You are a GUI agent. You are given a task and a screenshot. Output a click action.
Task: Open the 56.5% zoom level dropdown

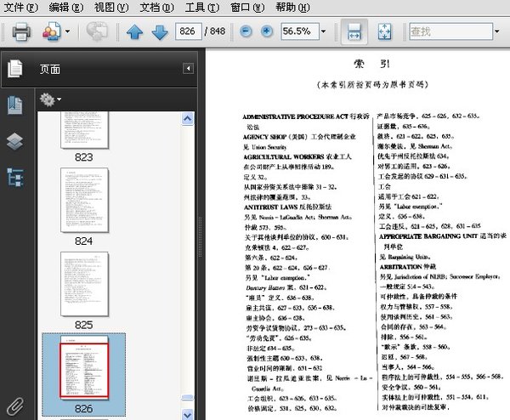[322, 31]
